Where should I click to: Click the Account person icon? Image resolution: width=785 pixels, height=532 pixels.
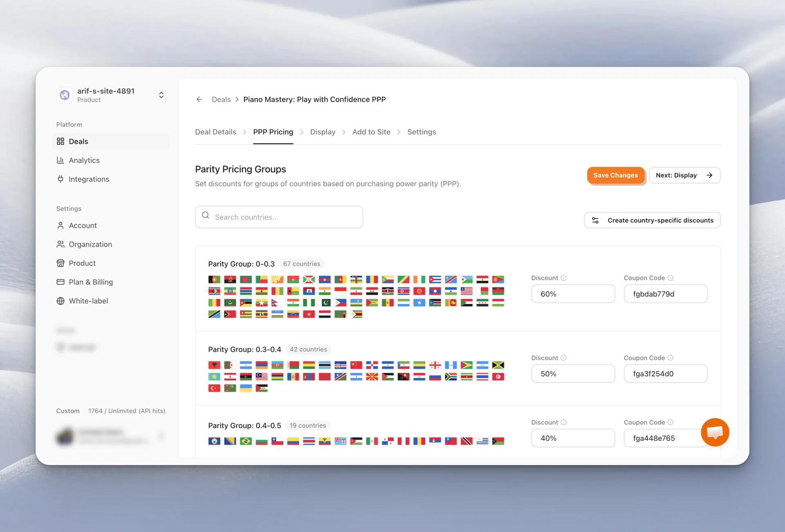click(x=61, y=226)
